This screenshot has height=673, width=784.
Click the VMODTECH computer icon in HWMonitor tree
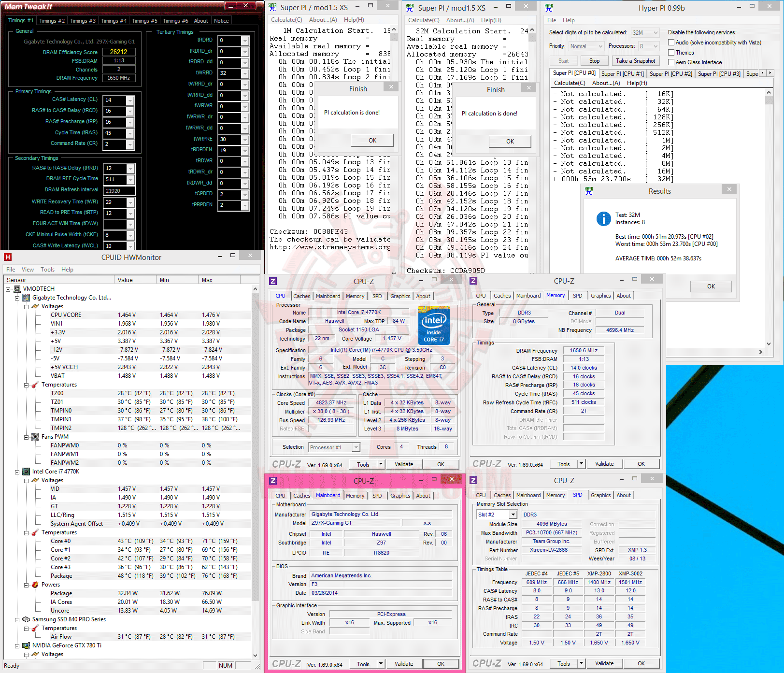[17, 289]
